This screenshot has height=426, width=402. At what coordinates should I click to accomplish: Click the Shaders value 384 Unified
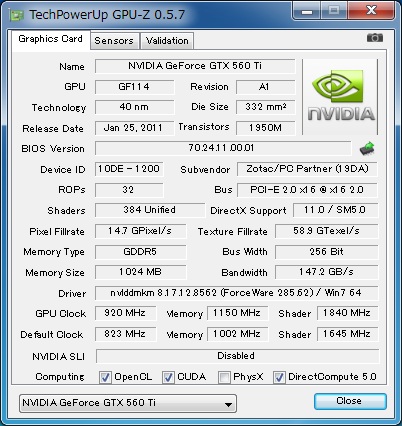pyautogui.click(x=150, y=210)
